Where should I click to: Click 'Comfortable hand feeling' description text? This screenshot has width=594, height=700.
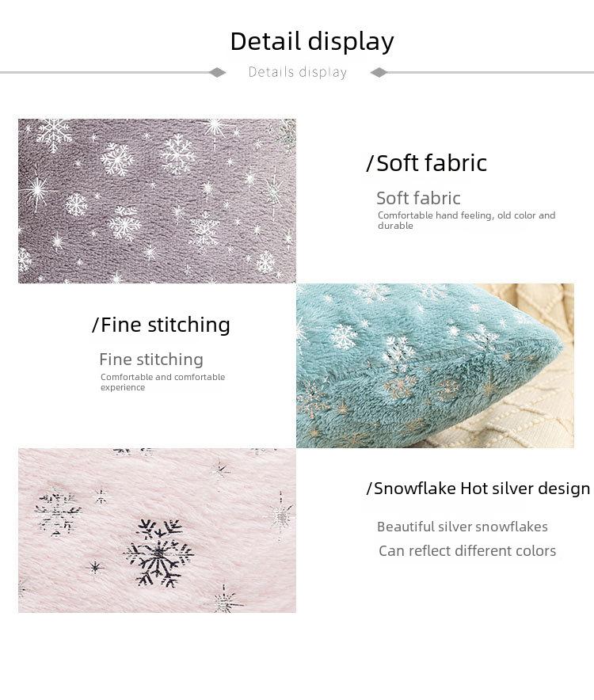[466, 220]
